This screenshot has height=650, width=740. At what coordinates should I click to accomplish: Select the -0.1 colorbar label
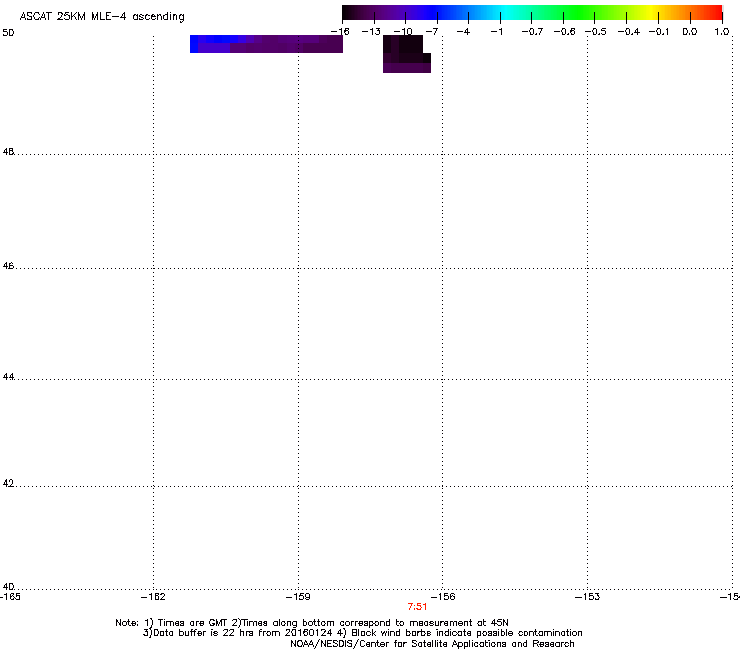pyautogui.click(x=659, y=32)
